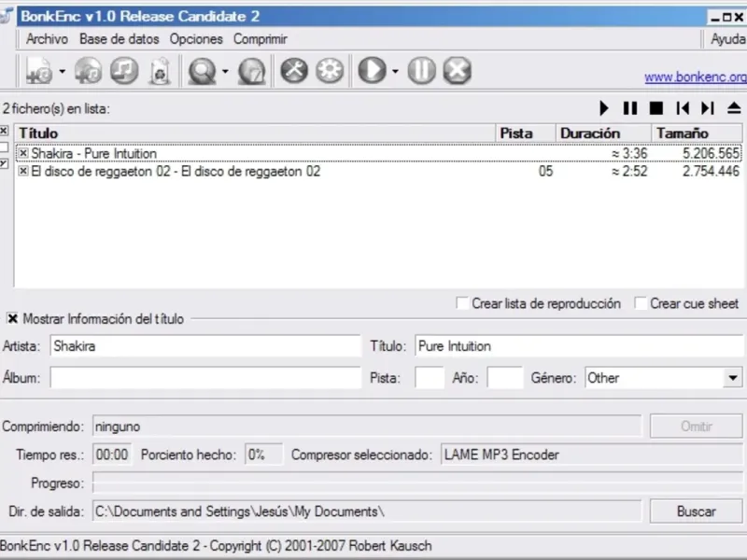747x560 pixels.
Task: Click the remove selected track note icon
Action: [124, 71]
